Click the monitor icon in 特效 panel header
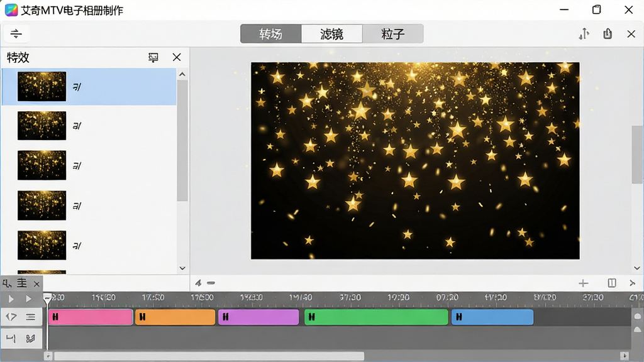This screenshot has width=644, height=362. click(153, 57)
